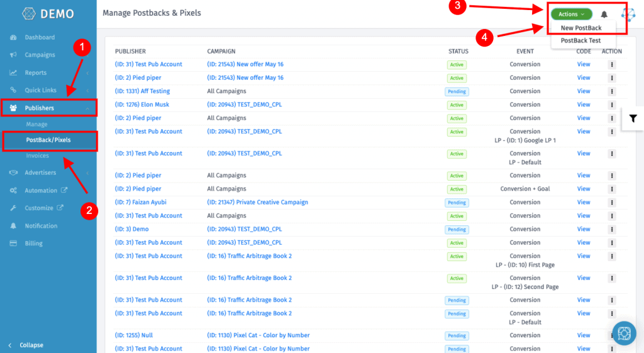The image size is (644, 353).
Task: Open PostBack/Pixels in sidebar submenu
Action: 48,140
